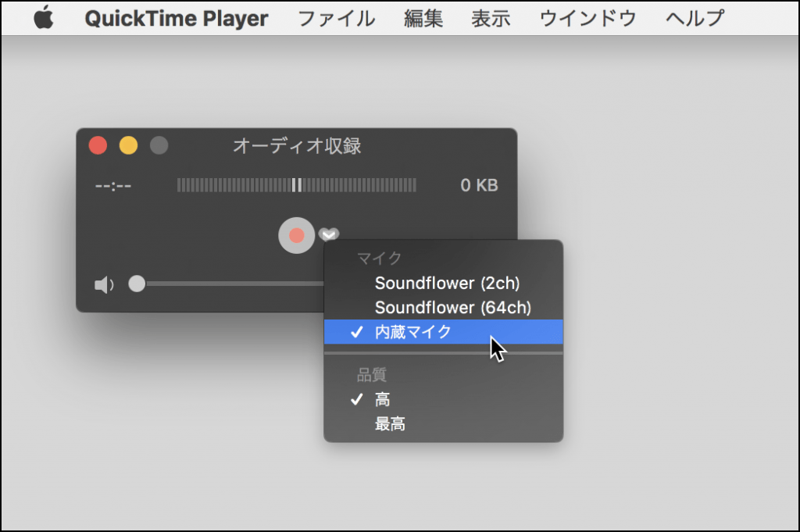Select Soundflower (2ch) from the microphone list
The height and width of the screenshot is (532, 800).
pyautogui.click(x=448, y=284)
